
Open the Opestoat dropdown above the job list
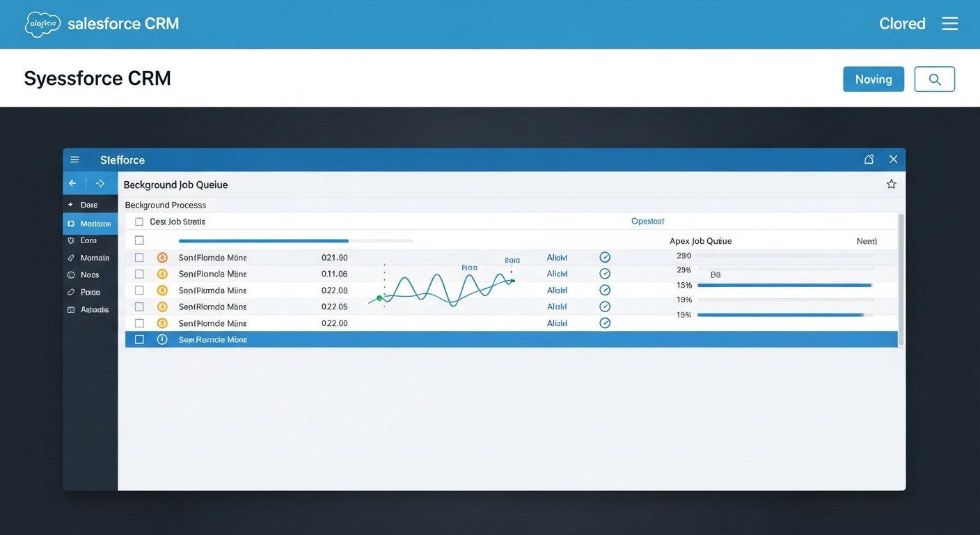pos(647,221)
